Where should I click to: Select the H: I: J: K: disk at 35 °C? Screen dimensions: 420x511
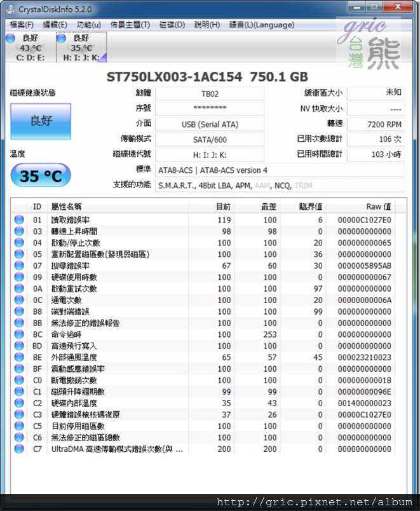(x=81, y=47)
